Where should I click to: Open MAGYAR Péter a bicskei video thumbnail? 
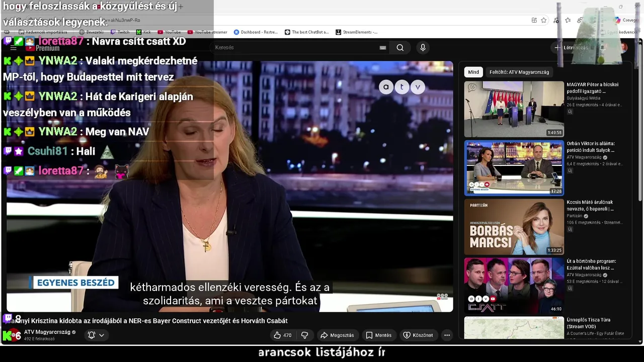pyautogui.click(x=514, y=109)
